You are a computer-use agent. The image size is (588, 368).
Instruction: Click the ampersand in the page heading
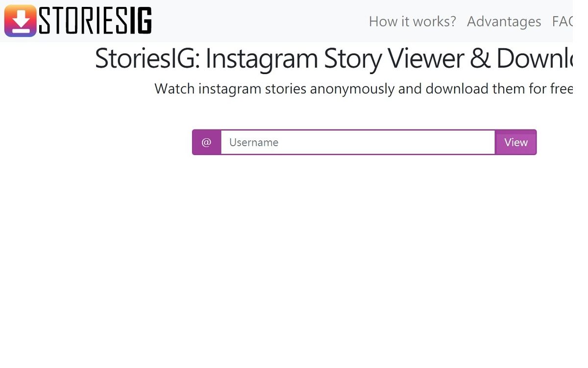pos(480,58)
